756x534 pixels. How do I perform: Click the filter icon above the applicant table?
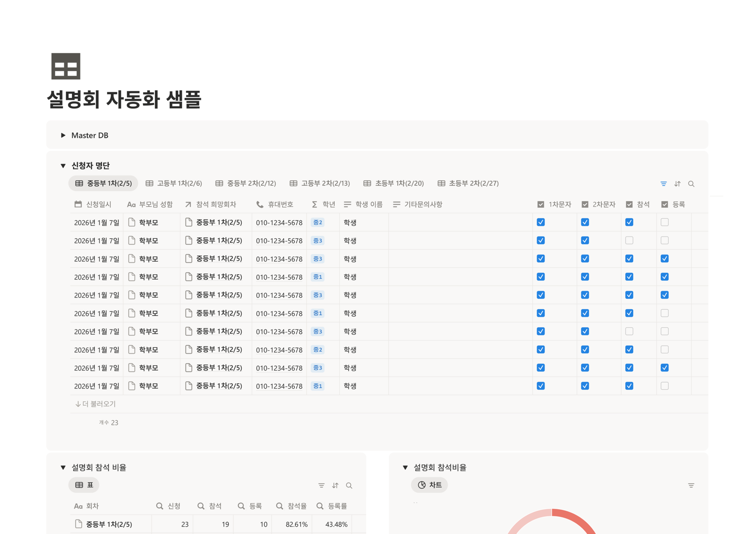[663, 183]
